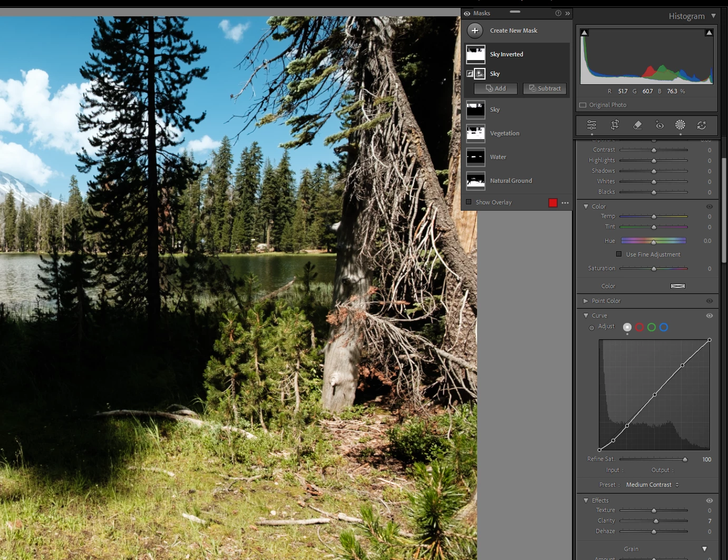Toggle Point Color section visibility eye

pos(710,301)
